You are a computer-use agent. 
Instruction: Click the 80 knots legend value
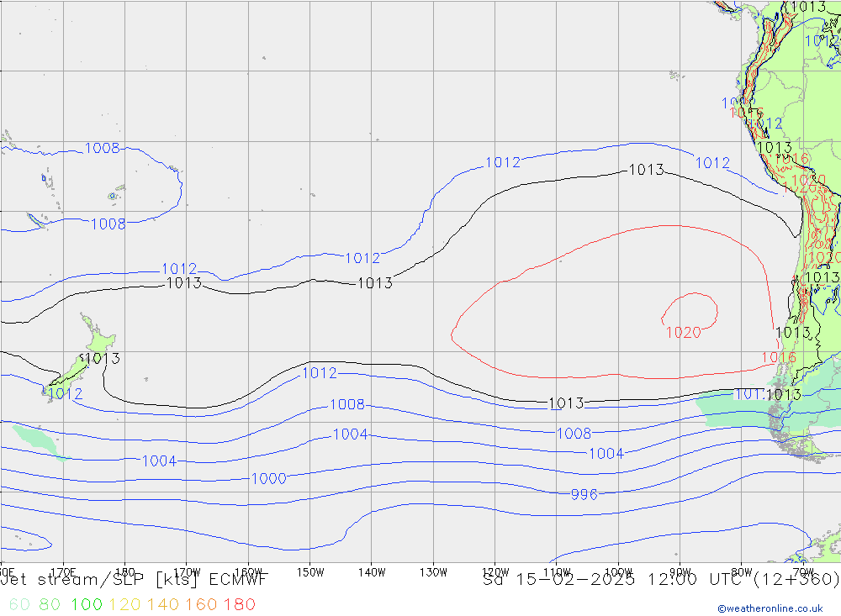point(50,604)
